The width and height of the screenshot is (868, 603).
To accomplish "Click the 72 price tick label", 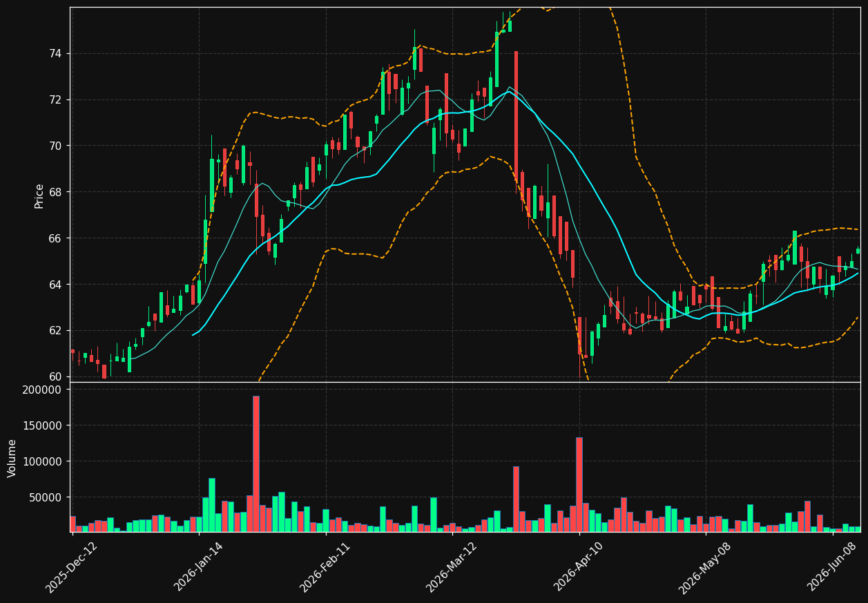I will 55,100.
